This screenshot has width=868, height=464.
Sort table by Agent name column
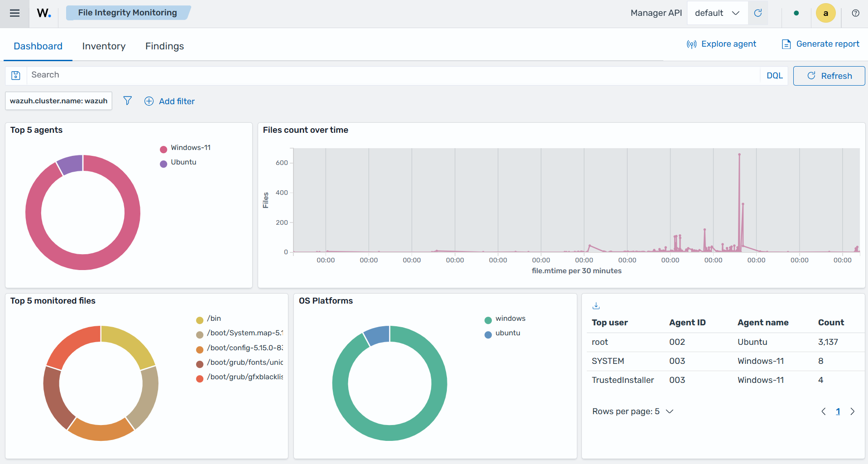[x=763, y=323]
